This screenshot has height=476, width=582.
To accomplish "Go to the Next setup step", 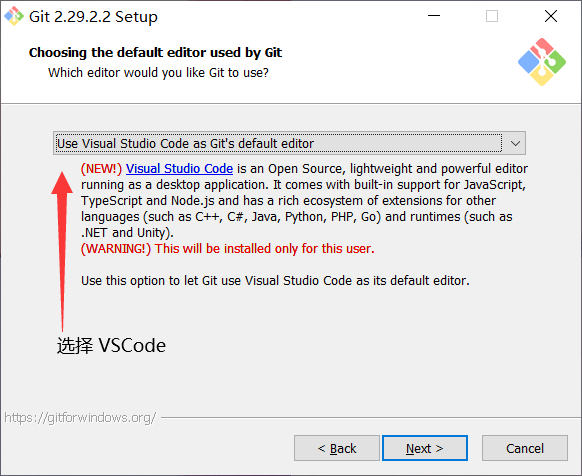I will (x=425, y=448).
